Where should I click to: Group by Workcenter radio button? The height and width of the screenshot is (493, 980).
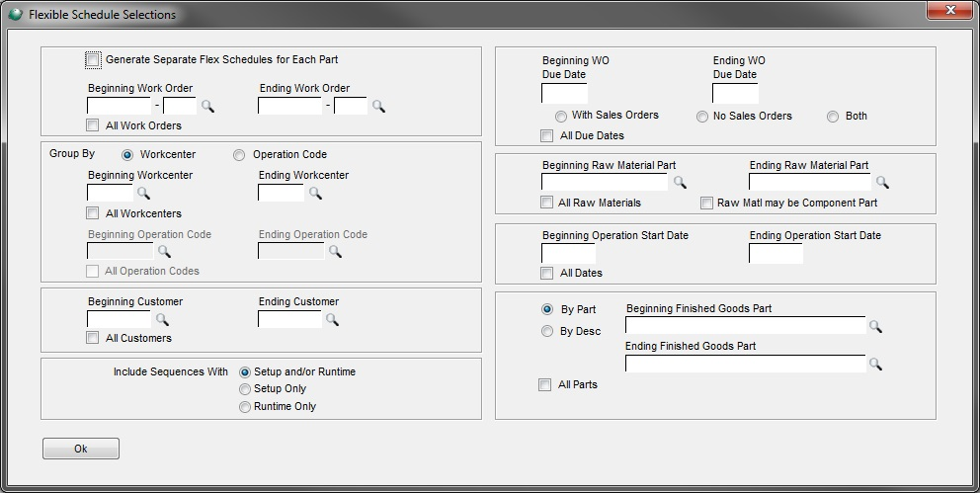[x=127, y=155]
